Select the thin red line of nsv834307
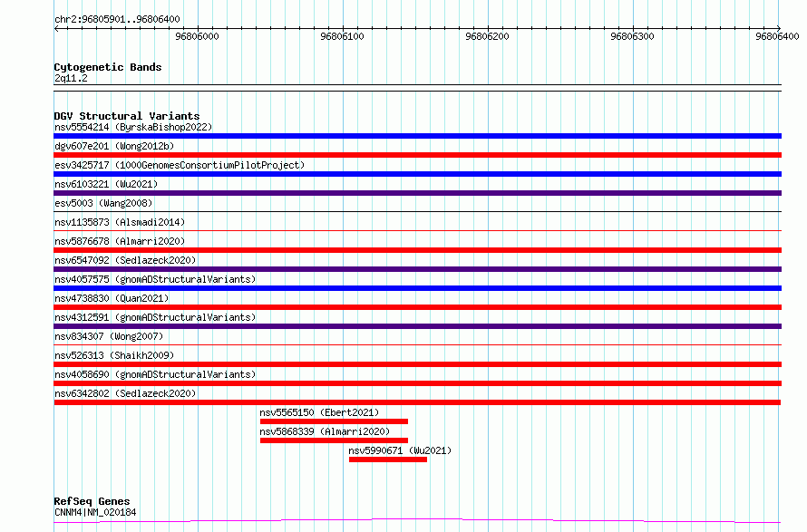 [417, 344]
